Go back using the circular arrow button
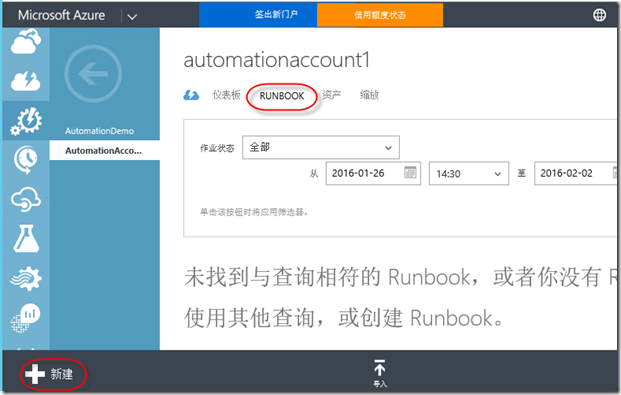 93,74
